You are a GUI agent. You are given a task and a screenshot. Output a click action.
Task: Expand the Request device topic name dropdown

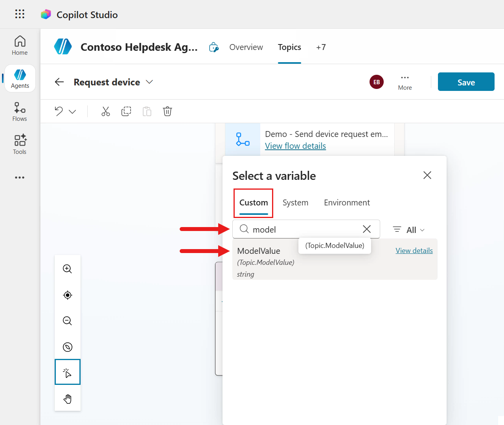(149, 82)
